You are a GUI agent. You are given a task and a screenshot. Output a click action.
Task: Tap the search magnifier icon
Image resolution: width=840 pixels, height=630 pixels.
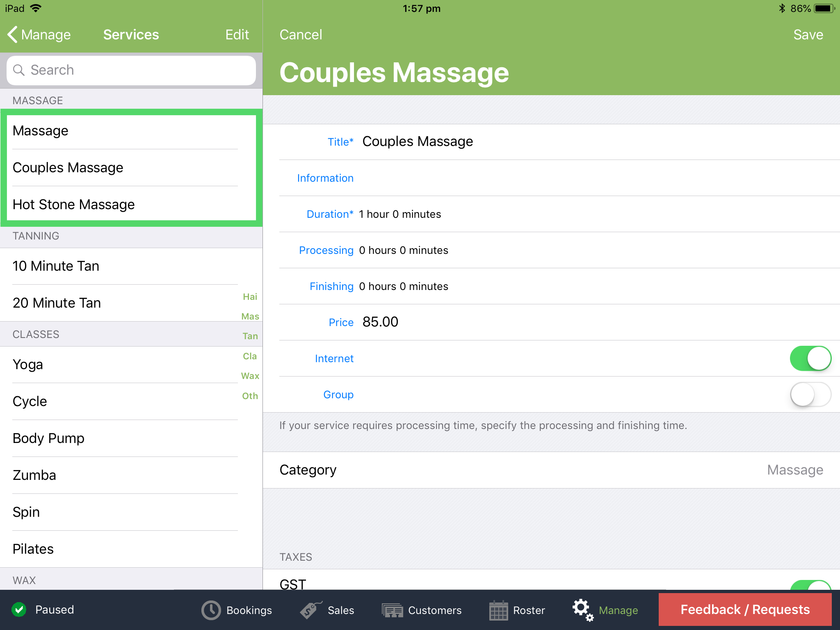point(19,70)
